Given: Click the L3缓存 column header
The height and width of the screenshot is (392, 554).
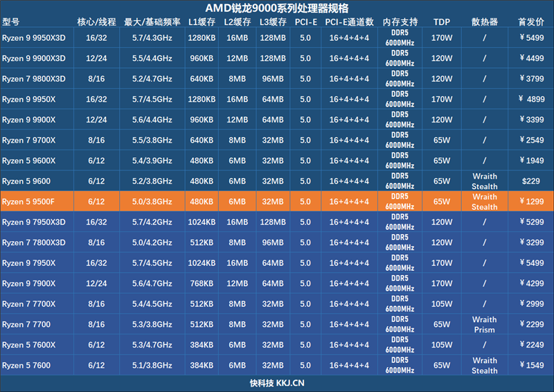Looking at the screenshot, I should pos(273,21).
